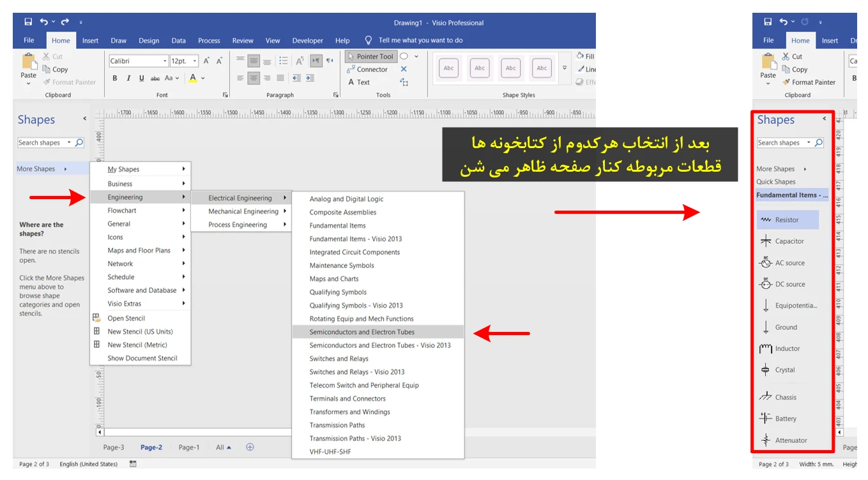
Task: Toggle Bold formatting
Action: pos(115,79)
